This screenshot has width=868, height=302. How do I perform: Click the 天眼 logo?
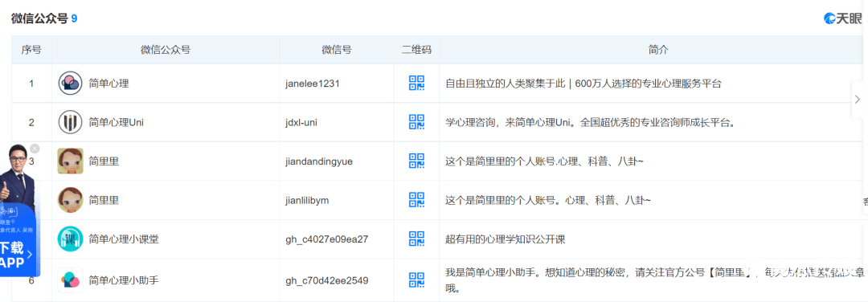843,18
